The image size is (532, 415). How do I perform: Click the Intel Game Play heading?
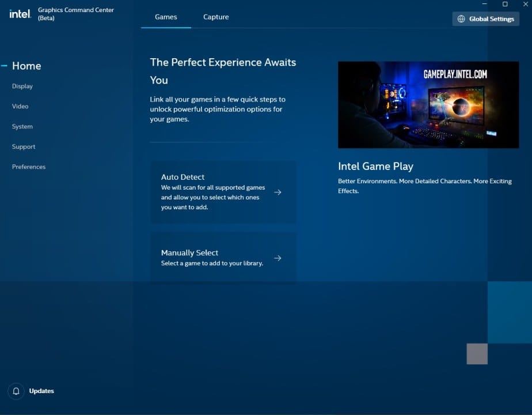(375, 166)
